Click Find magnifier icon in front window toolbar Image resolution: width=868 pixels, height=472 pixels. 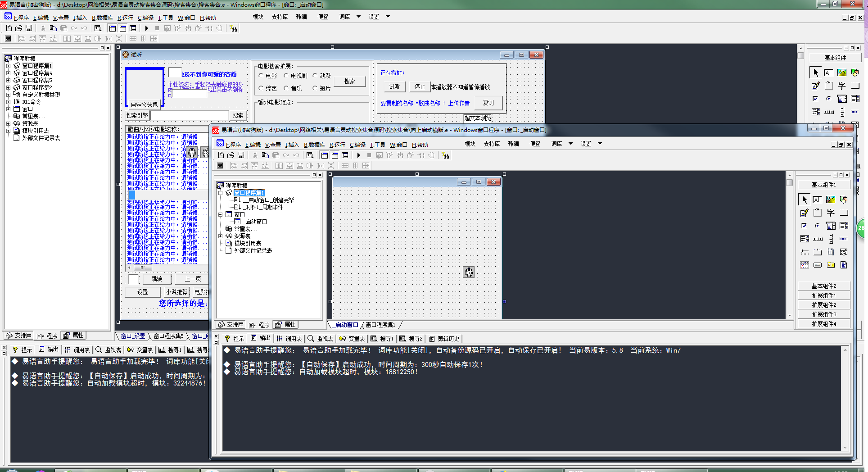[x=310, y=155]
